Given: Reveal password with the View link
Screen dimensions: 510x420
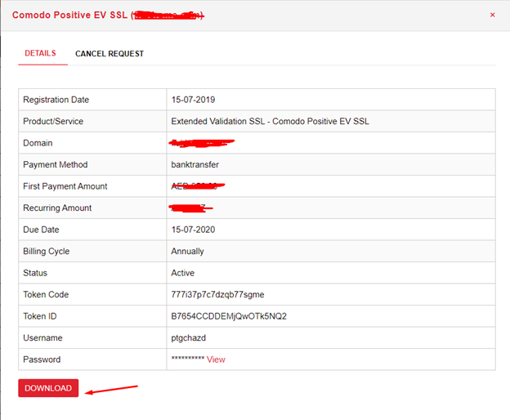Looking at the screenshot, I should [216, 360].
